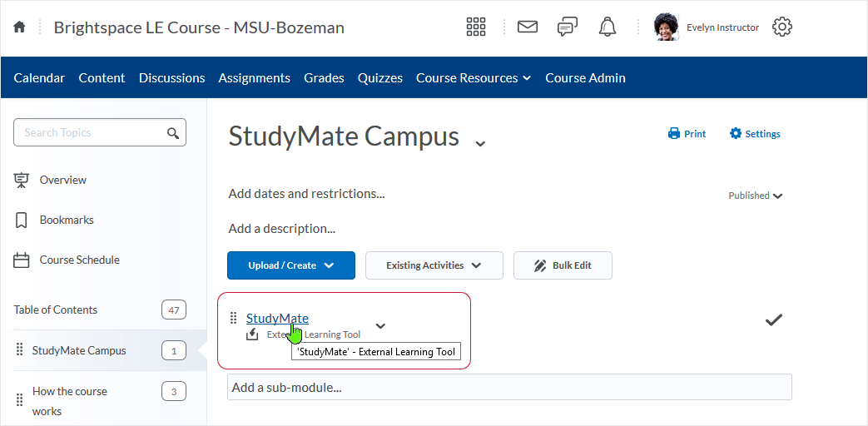Image resolution: width=868 pixels, height=426 pixels.
Task: Grab the How the course works drag handle
Action: pos(19,399)
